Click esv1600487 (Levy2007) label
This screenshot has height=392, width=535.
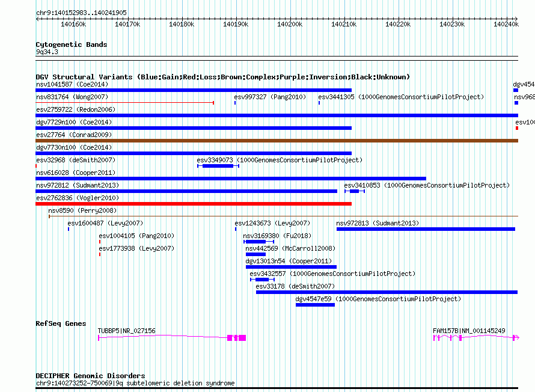click(x=105, y=223)
